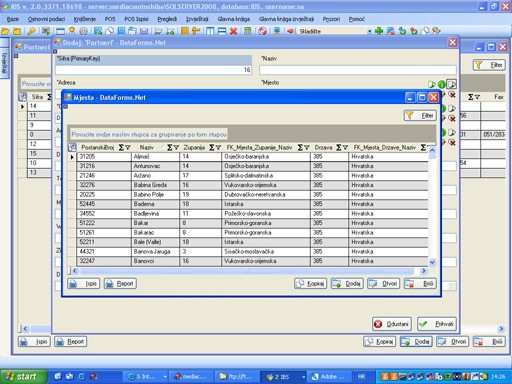512x384 pixels.
Task: Open the Knjiženje menu
Action: coord(85,19)
